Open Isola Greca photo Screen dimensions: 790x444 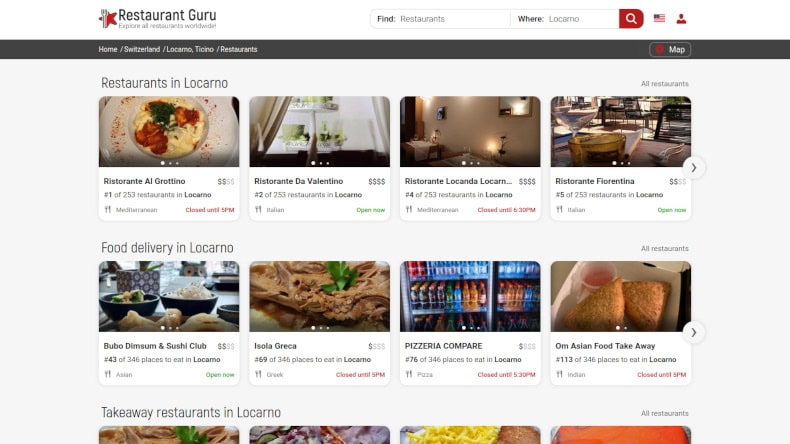click(x=319, y=296)
